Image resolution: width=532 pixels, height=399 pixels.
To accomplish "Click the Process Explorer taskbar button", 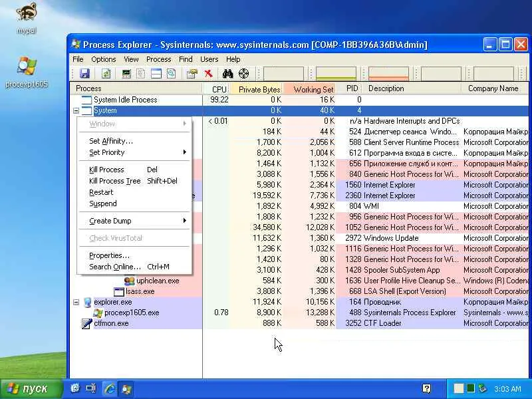I will pos(126,389).
